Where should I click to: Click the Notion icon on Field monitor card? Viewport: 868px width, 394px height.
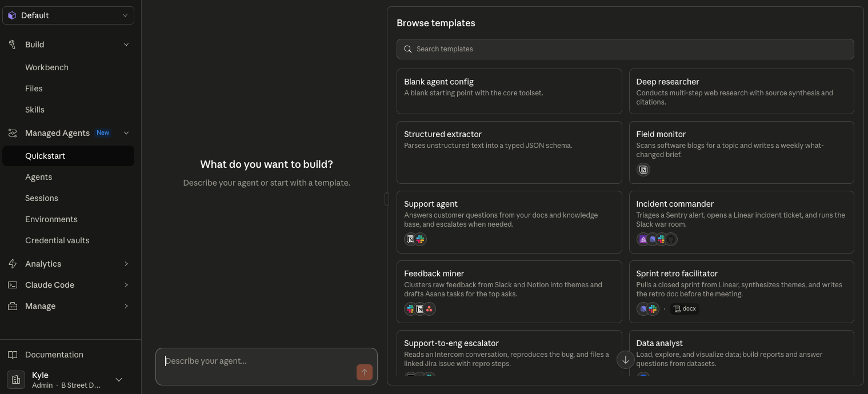point(643,170)
